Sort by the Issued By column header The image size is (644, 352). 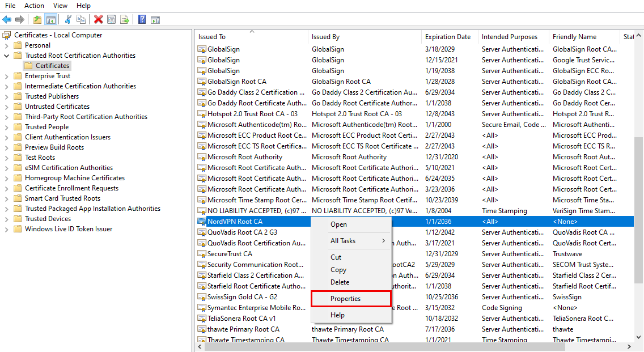(325, 37)
